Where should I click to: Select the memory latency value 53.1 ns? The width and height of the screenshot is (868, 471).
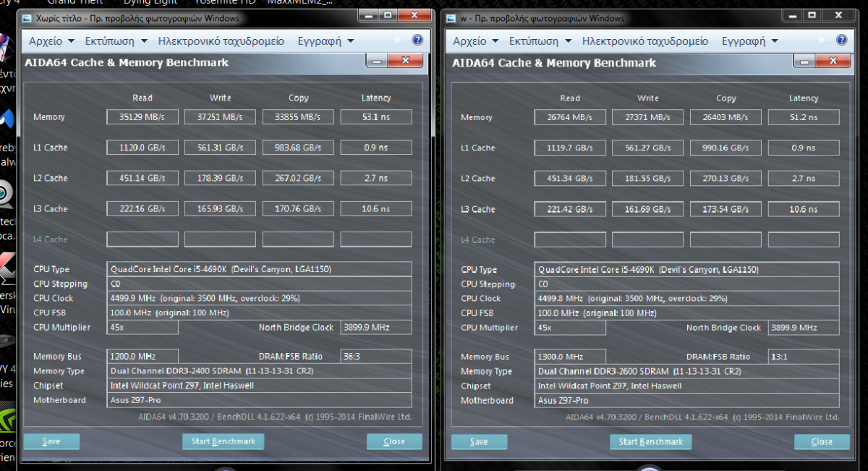pyautogui.click(x=376, y=116)
